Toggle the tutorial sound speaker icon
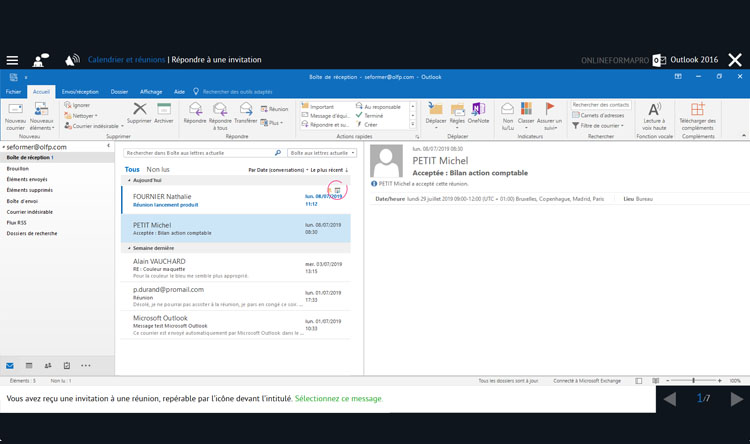Image resolution: width=750 pixels, height=444 pixels. tap(72, 60)
